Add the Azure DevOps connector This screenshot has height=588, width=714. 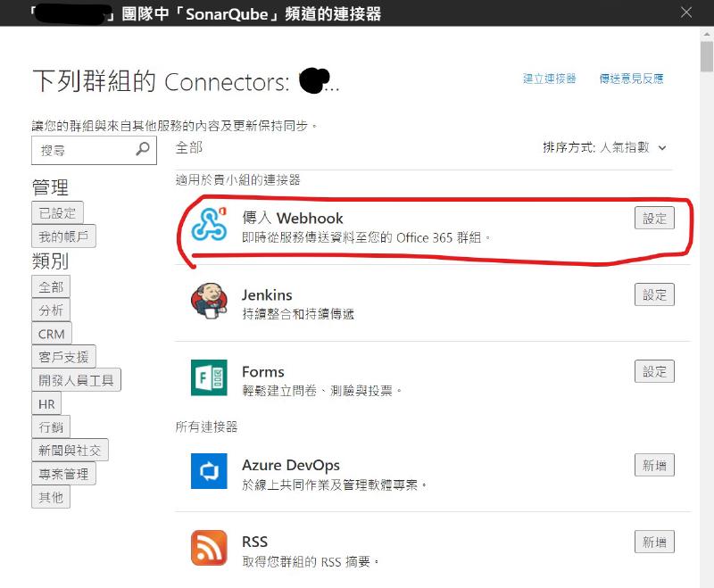pyautogui.click(x=654, y=465)
